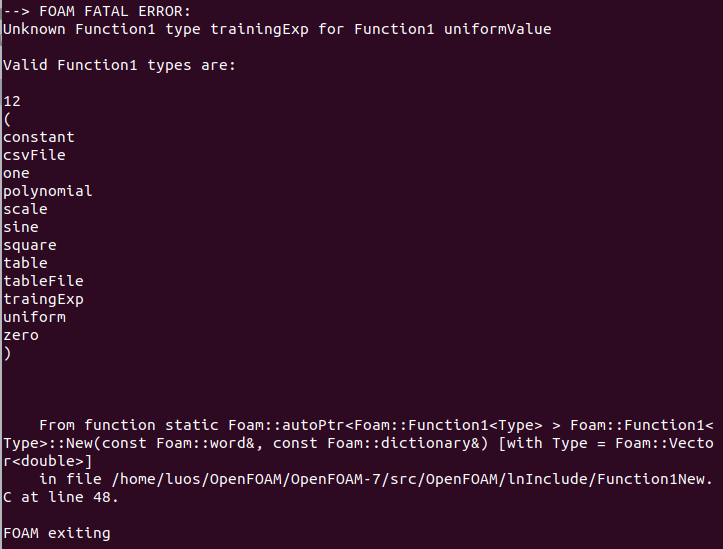Click the 'polynomial' type entry

coord(48,191)
